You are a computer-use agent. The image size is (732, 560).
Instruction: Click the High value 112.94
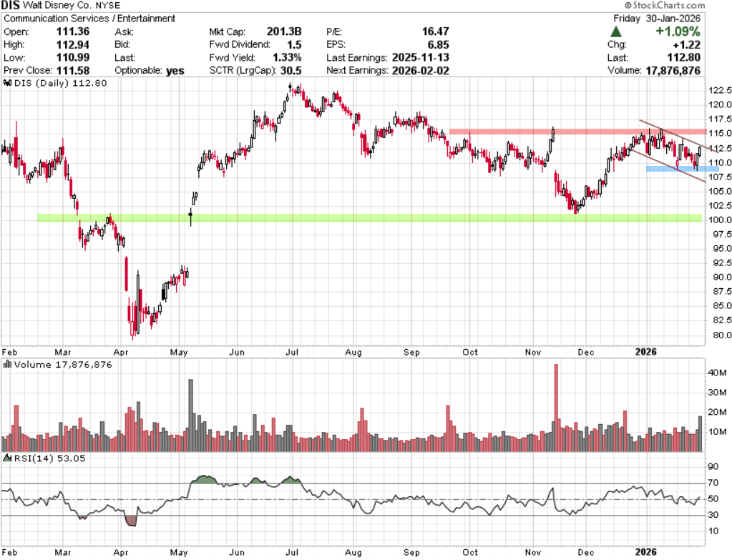coord(73,45)
